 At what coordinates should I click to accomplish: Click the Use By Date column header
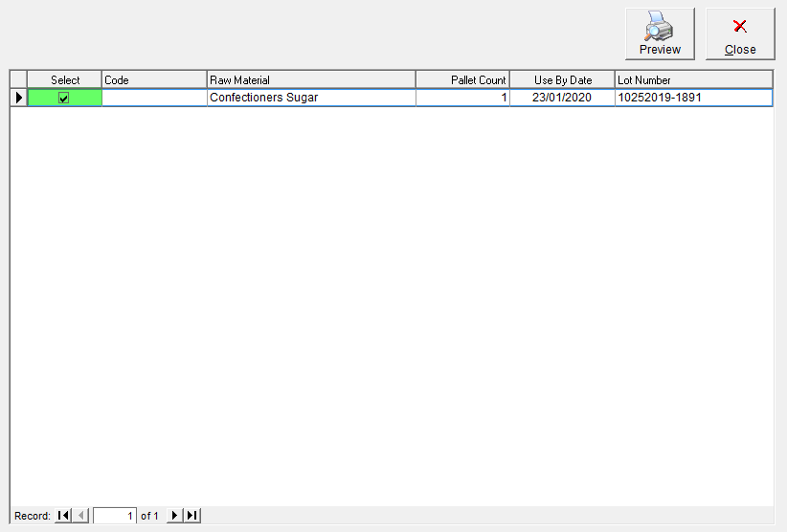click(x=563, y=80)
